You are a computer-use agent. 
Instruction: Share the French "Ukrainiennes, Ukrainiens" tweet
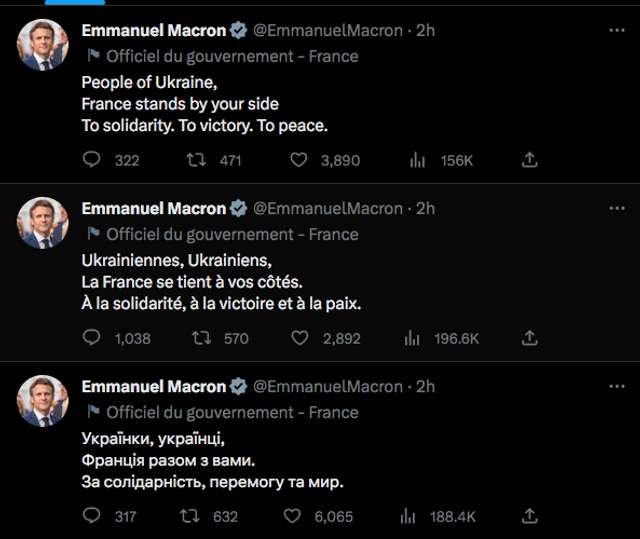point(530,338)
